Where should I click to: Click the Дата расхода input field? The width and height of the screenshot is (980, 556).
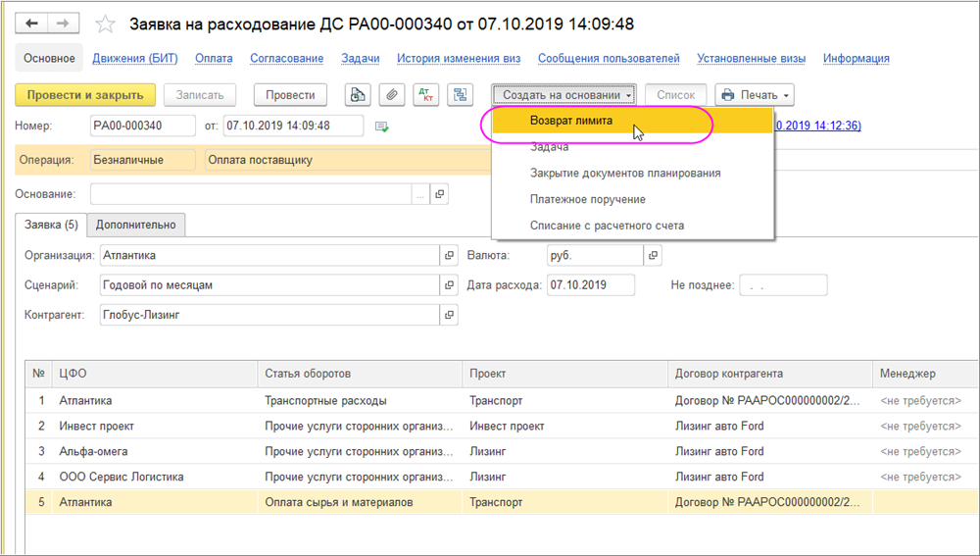pos(590,285)
